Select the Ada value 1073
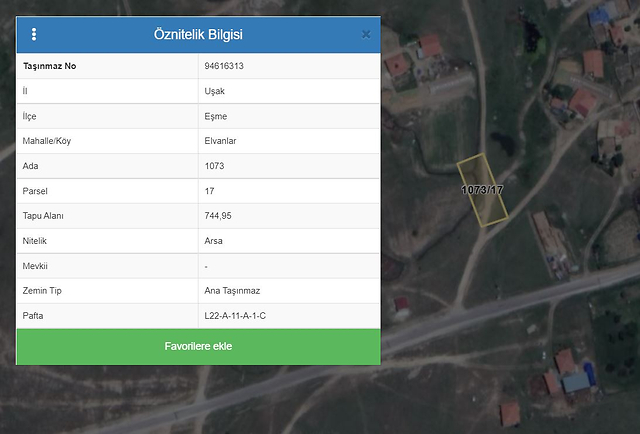 pos(214,166)
